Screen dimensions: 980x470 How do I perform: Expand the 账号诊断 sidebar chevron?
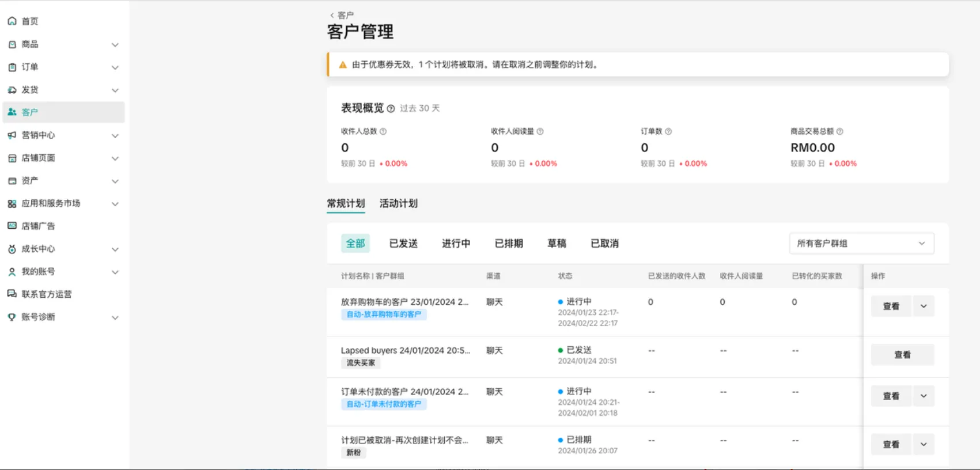pos(115,317)
